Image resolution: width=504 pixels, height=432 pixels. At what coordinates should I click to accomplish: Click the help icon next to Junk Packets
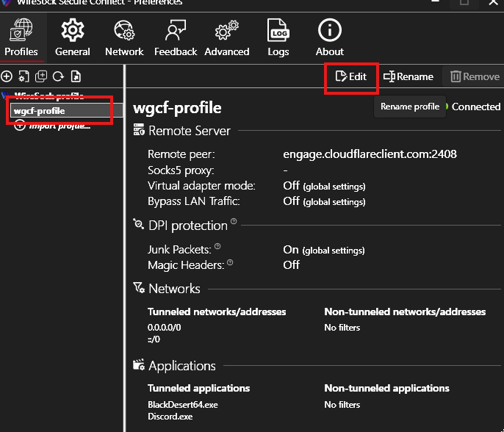217,246
